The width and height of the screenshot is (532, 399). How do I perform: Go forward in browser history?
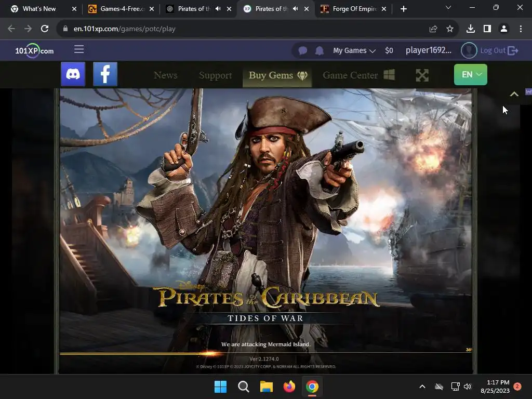pyautogui.click(x=28, y=29)
